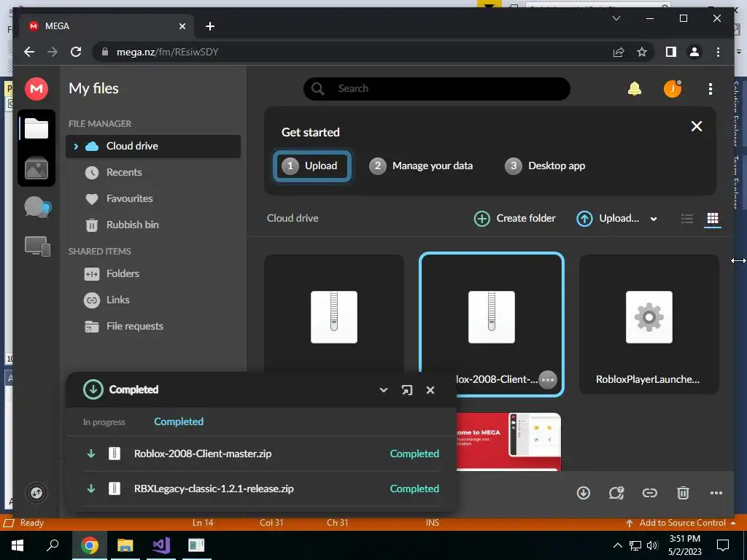This screenshot has height=560, width=747.
Task: Reload the MEGA page
Action: [x=76, y=52]
